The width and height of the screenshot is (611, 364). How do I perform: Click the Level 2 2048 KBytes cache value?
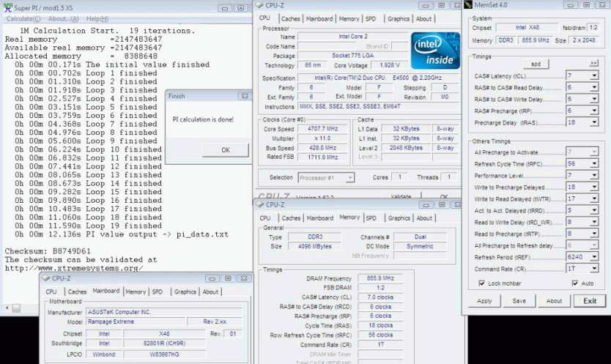pyautogui.click(x=406, y=148)
